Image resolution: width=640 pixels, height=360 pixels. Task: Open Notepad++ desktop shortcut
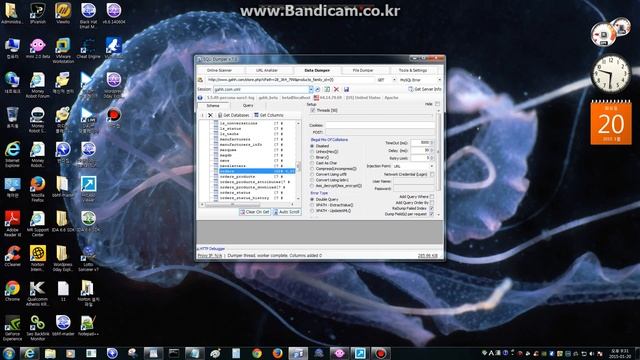(x=88, y=325)
